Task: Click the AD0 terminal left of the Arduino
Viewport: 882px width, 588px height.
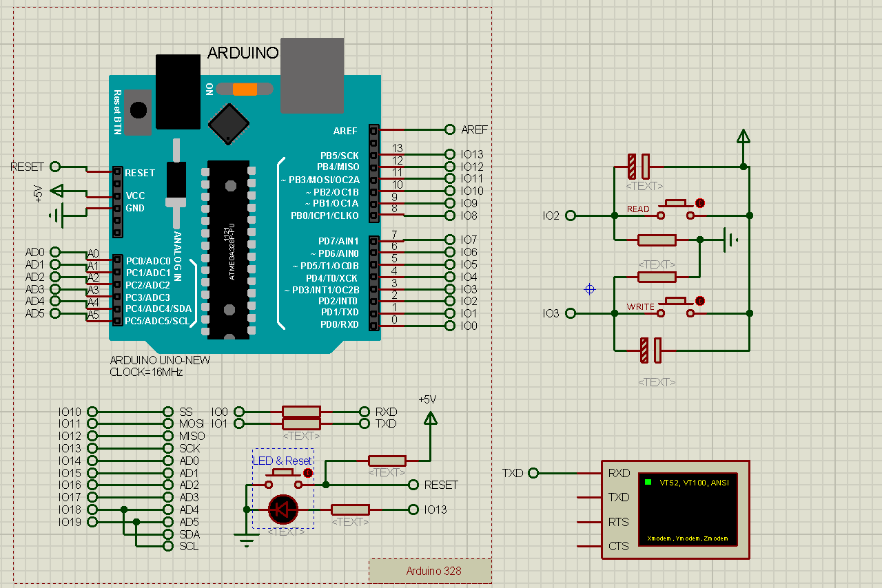Action: 55,252
